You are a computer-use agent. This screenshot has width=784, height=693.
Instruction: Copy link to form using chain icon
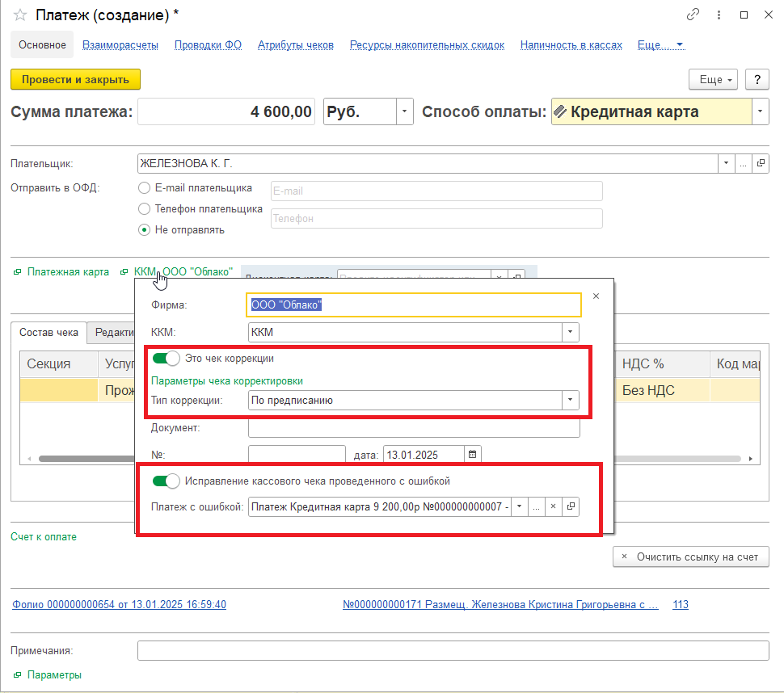click(x=693, y=15)
